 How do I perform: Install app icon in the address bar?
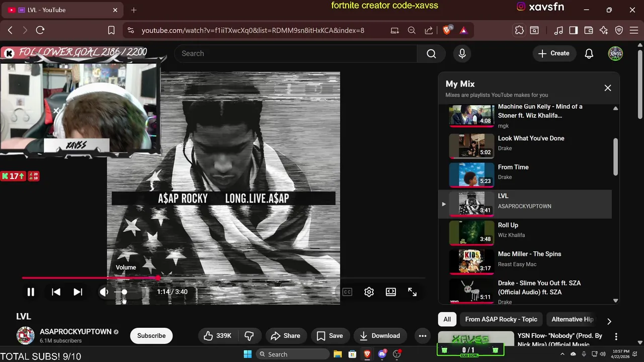point(395,30)
